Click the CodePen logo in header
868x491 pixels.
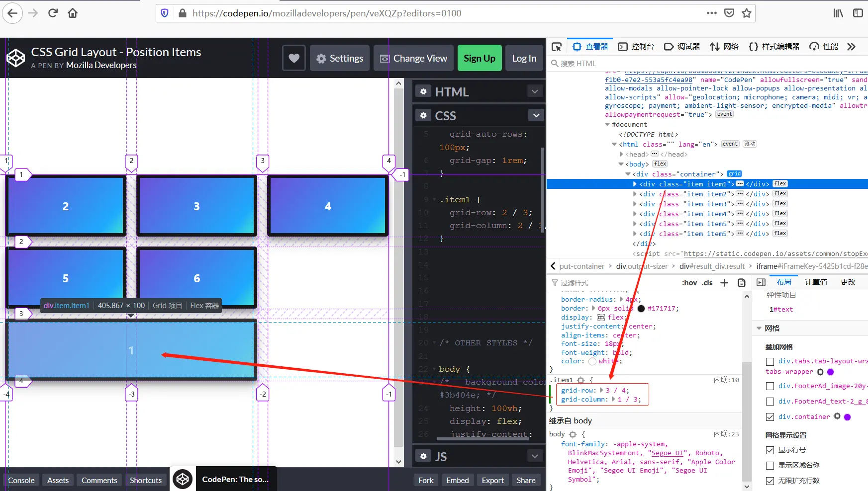[x=15, y=58]
